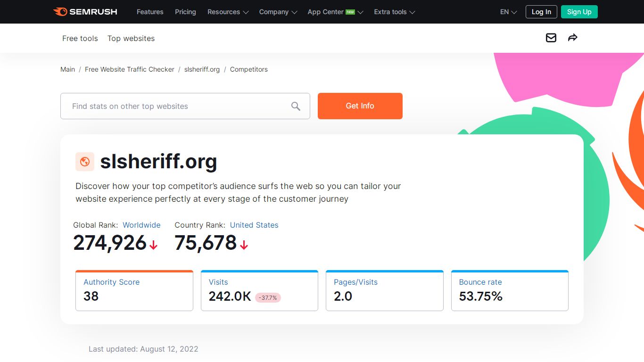Open the EN language selector
The image size is (644, 362).
(509, 12)
